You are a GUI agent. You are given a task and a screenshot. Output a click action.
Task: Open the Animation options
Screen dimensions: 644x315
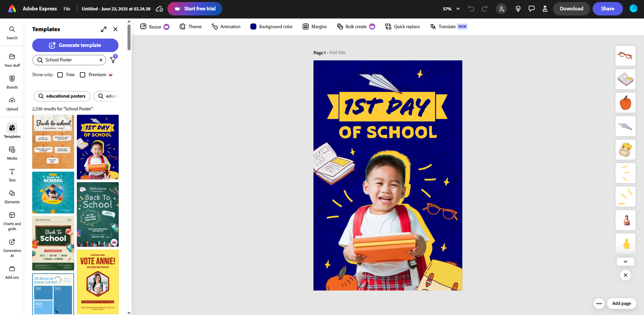pos(226,27)
